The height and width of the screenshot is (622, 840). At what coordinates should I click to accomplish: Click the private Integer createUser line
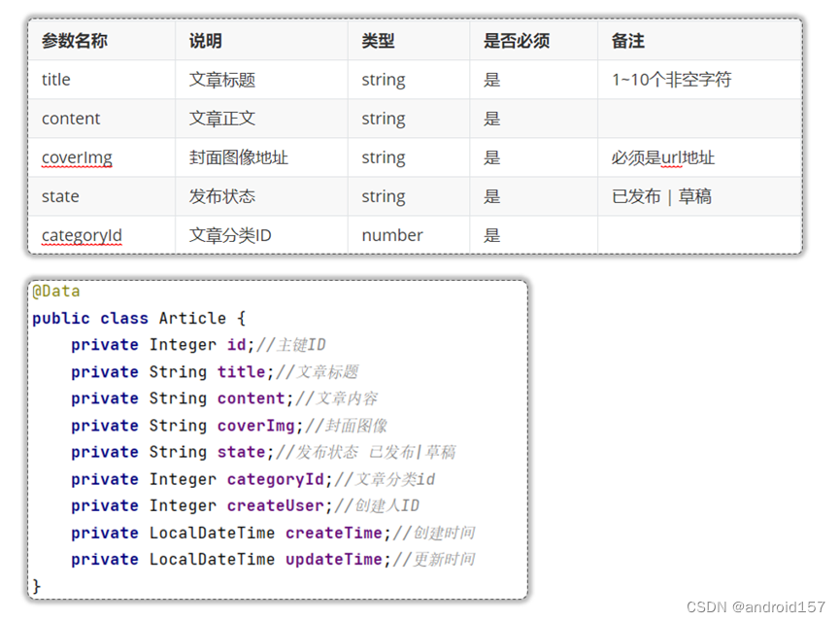coord(246,505)
